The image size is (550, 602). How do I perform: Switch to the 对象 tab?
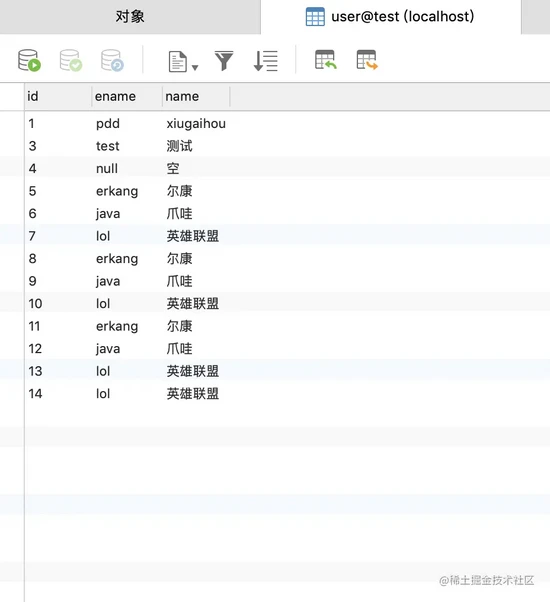coord(130,17)
